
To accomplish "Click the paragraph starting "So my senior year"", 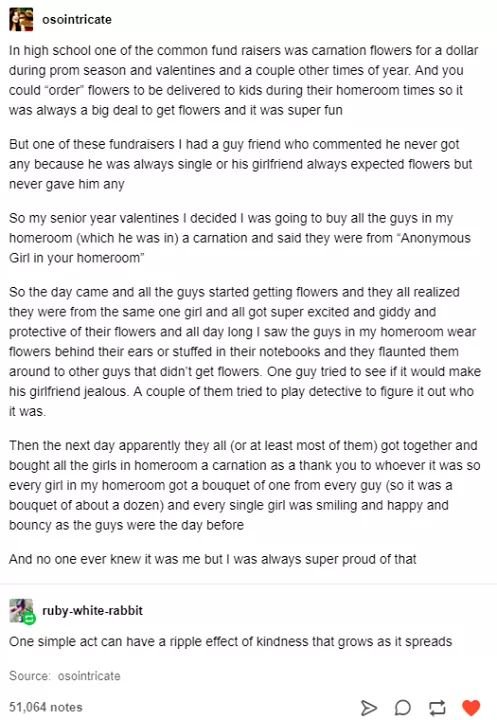I will [x=240, y=238].
